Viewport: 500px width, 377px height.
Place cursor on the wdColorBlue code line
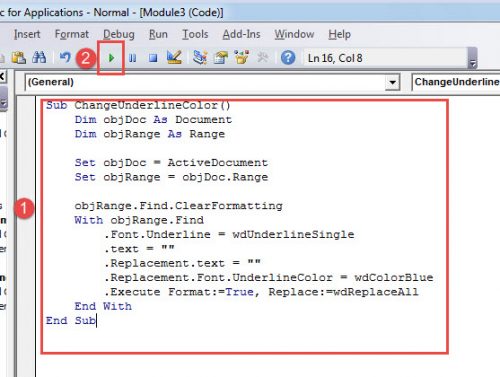pos(269,277)
